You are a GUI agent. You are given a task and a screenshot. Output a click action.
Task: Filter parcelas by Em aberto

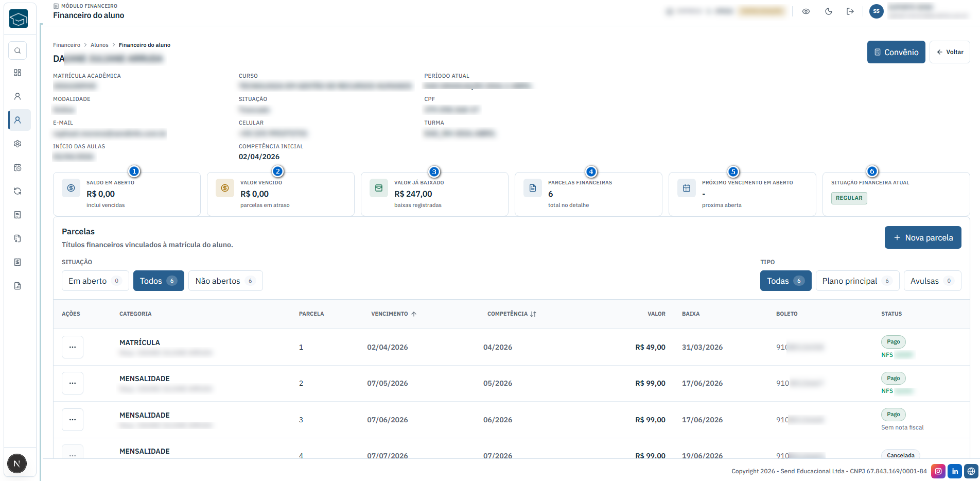[95, 281]
